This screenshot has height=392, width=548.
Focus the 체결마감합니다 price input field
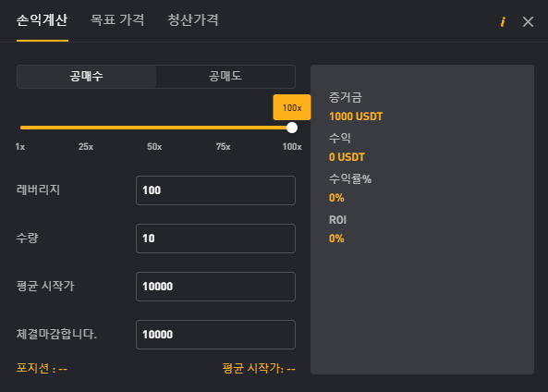coord(215,335)
